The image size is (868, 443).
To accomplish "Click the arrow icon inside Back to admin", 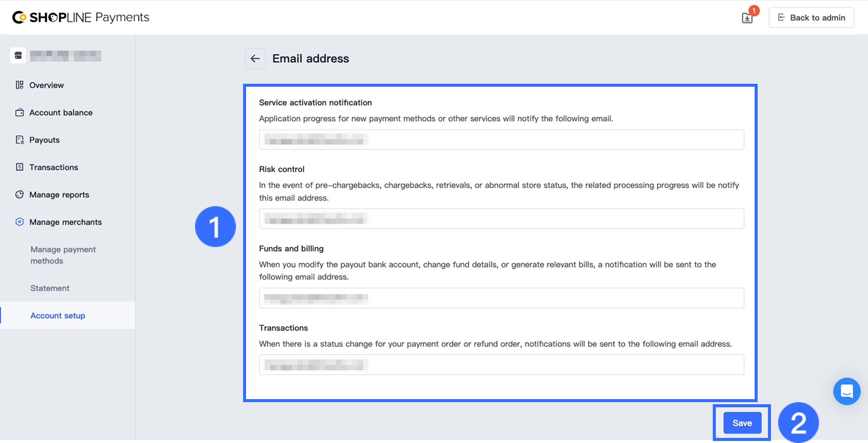I will tap(781, 17).
